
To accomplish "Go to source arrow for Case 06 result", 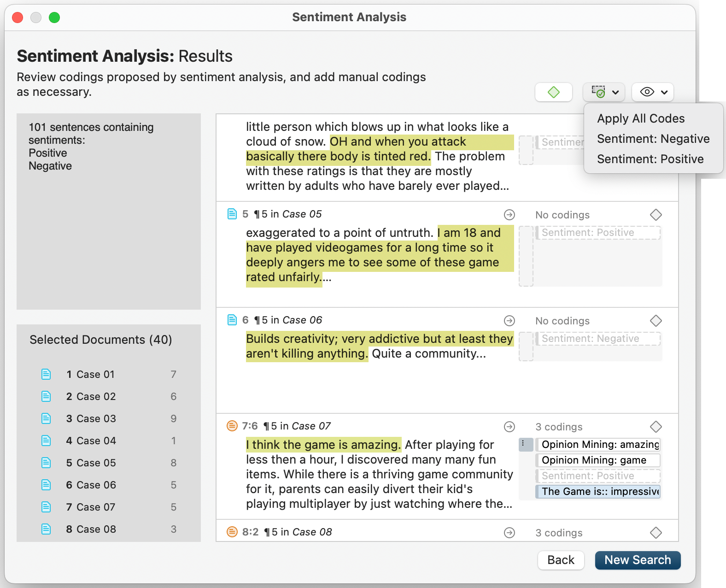I will (x=509, y=321).
